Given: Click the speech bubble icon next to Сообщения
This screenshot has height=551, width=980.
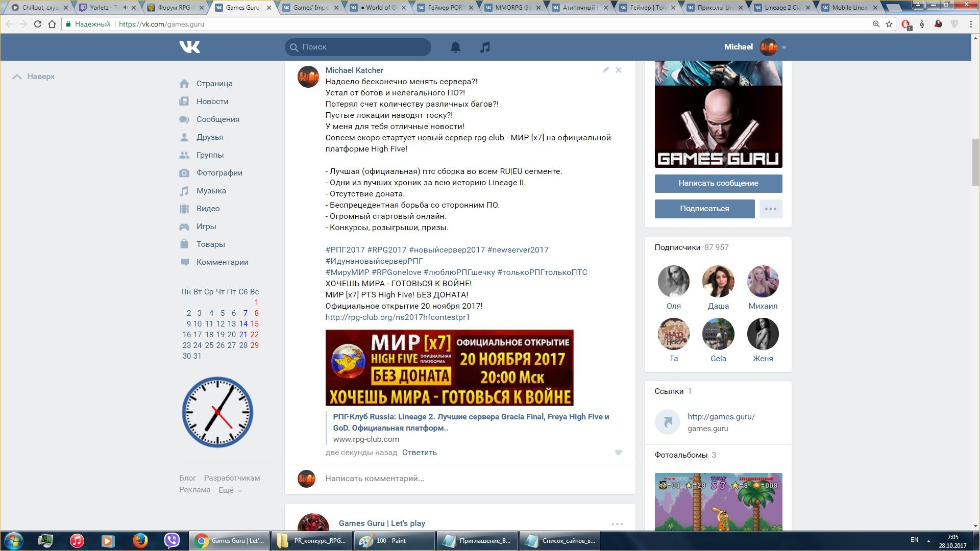Looking at the screenshot, I should 184,119.
